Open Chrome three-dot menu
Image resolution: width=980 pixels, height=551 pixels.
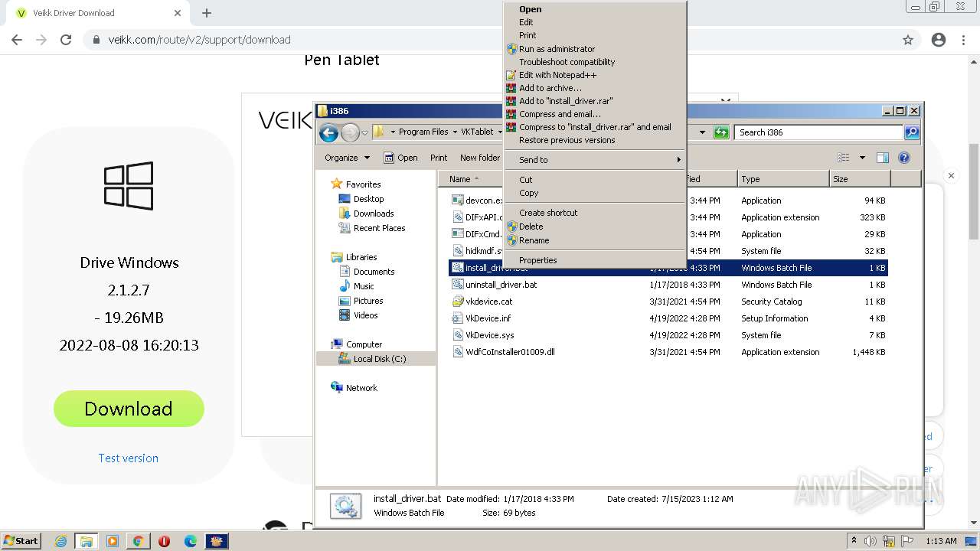click(963, 40)
